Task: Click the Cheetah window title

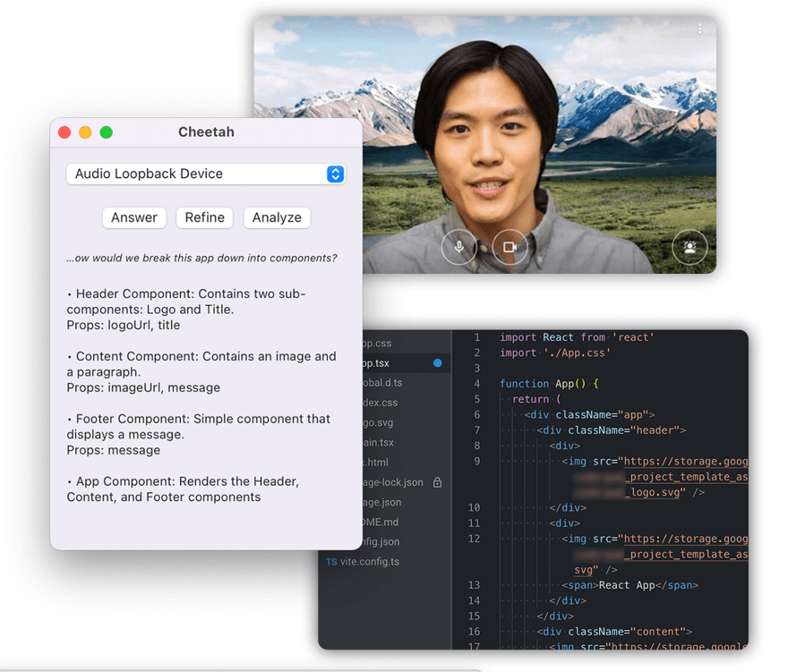Action: [x=206, y=132]
